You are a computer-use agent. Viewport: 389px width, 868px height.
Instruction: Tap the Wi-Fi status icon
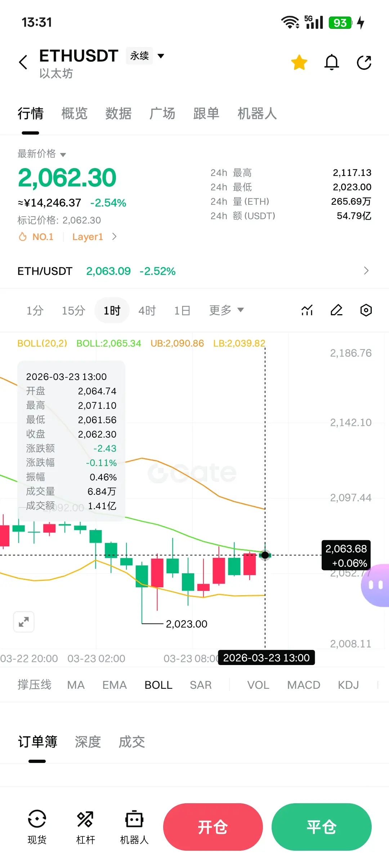pos(290,22)
